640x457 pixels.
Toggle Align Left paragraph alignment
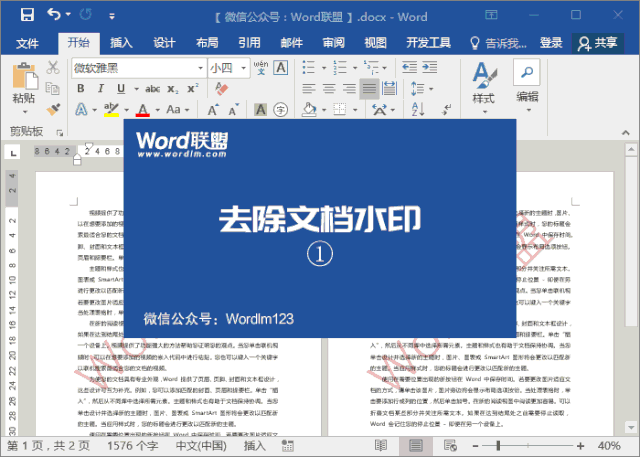pos(309,88)
